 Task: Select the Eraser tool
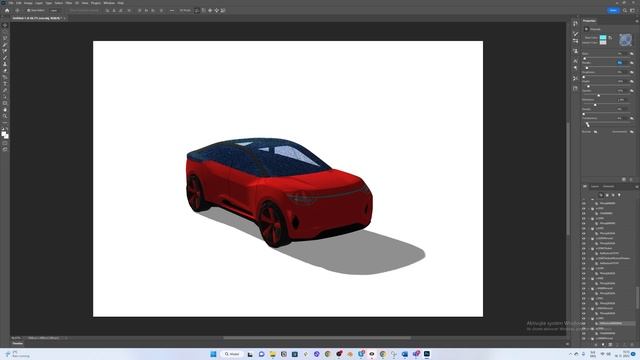[x=5, y=71]
